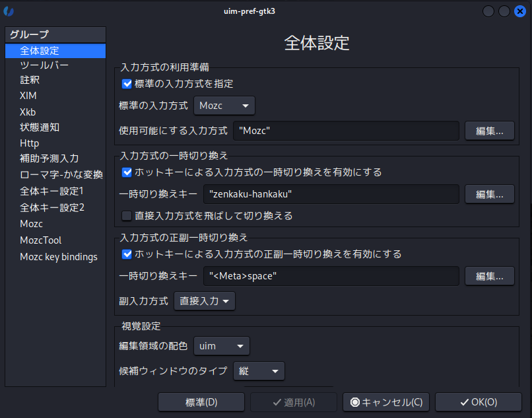Image resolution: width=532 pixels, height=418 pixels.
Task: Select 全体設定 in group list
Action: [x=55, y=51]
